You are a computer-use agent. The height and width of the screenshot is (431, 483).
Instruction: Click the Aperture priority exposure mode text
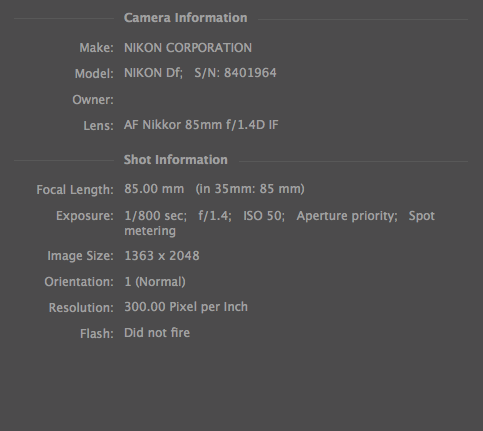click(x=347, y=216)
